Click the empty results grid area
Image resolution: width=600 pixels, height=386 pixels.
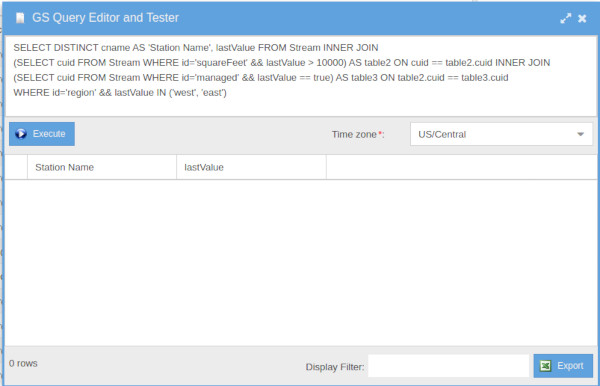click(x=300, y=263)
